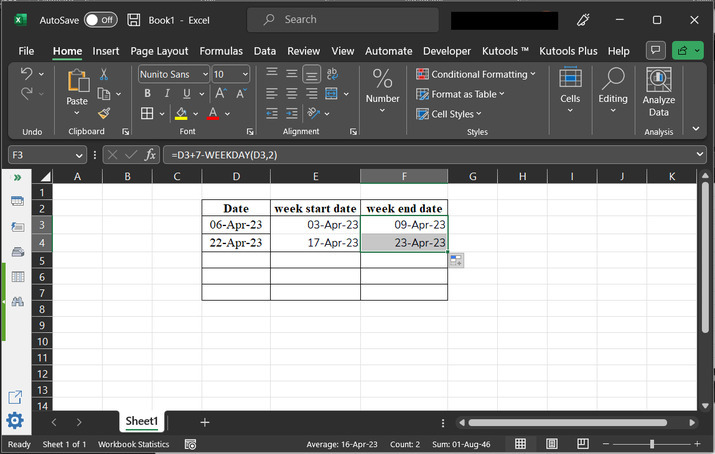Open Cell Styles menu
This screenshot has width=715, height=454.
pyautogui.click(x=449, y=114)
